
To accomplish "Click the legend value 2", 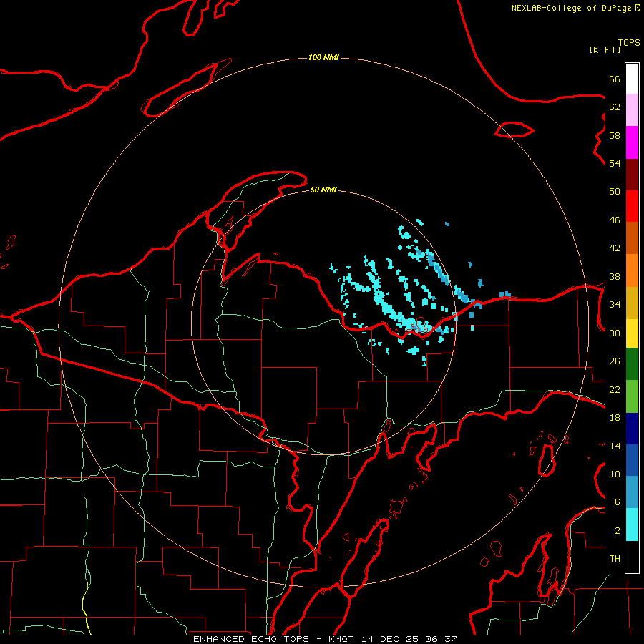I will 618,531.
